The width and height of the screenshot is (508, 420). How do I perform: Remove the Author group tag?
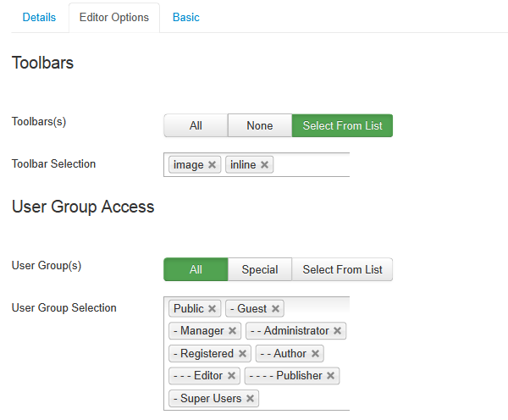[315, 354]
